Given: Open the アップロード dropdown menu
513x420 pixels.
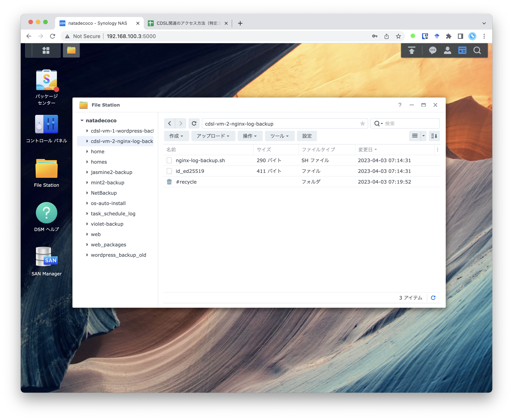Looking at the screenshot, I should point(213,136).
